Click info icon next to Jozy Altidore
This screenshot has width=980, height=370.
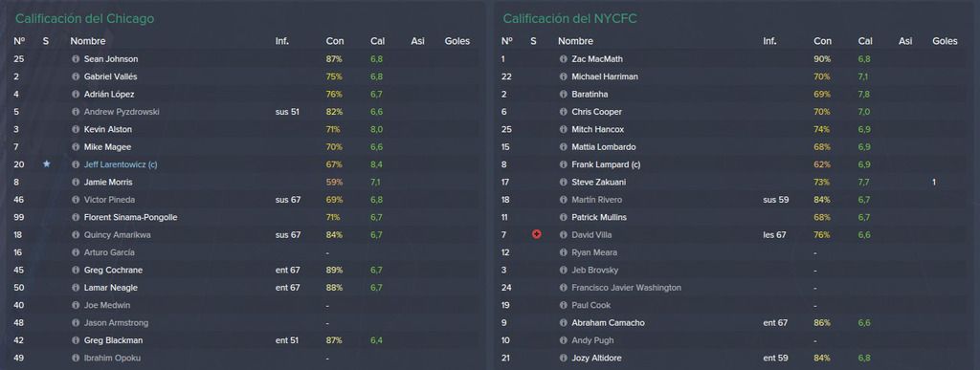563,359
